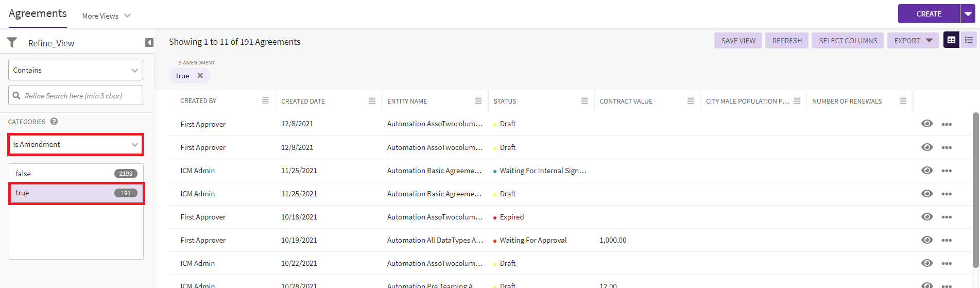Collapse the Refine_View filter panel
980x288 pixels.
149,43
